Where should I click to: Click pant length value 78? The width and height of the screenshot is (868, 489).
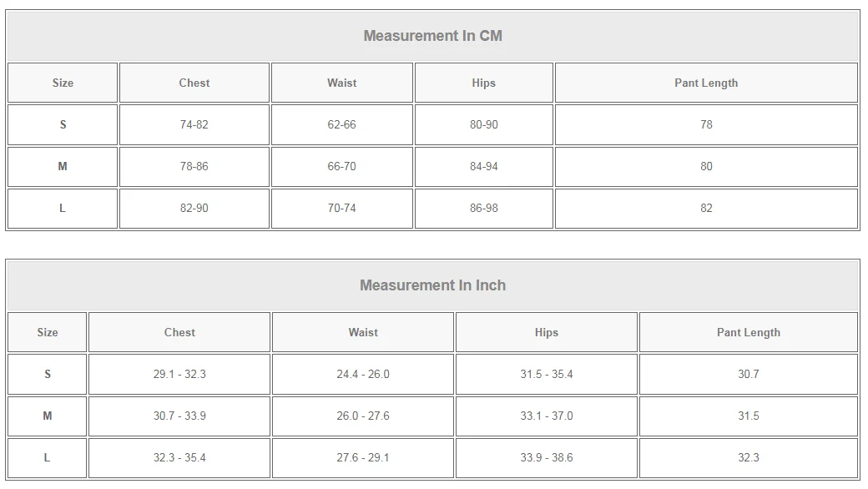(706, 124)
